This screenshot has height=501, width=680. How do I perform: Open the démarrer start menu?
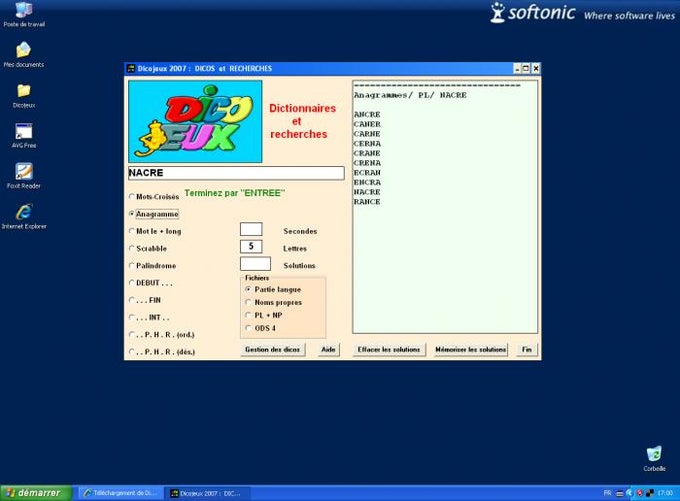pyautogui.click(x=36, y=493)
